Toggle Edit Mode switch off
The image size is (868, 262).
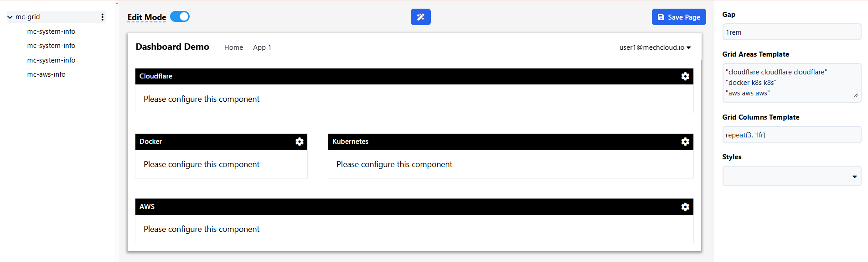(x=180, y=16)
